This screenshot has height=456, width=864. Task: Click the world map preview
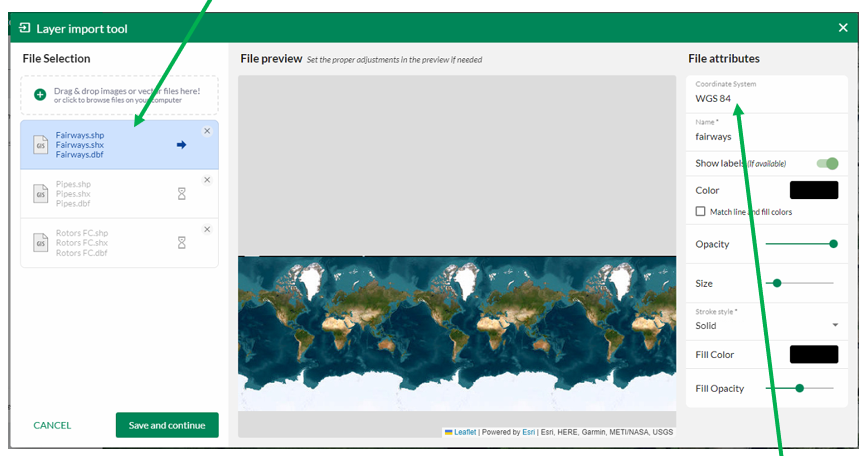[x=457, y=333]
